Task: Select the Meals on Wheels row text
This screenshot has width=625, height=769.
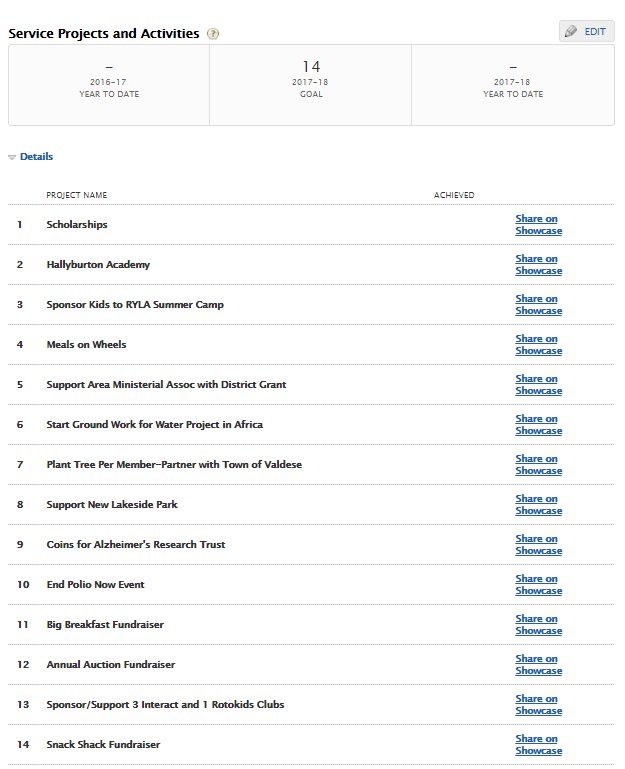Action: tap(86, 344)
